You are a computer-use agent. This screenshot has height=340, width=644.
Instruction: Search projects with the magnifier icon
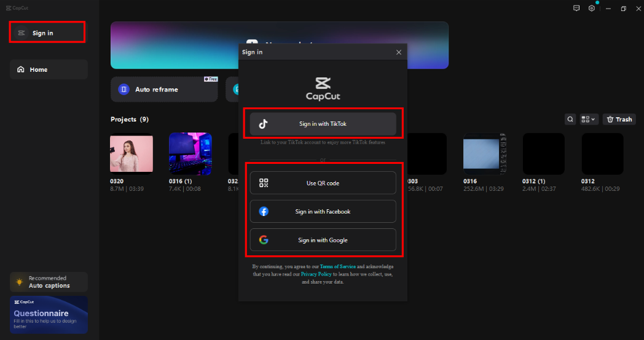coord(570,119)
